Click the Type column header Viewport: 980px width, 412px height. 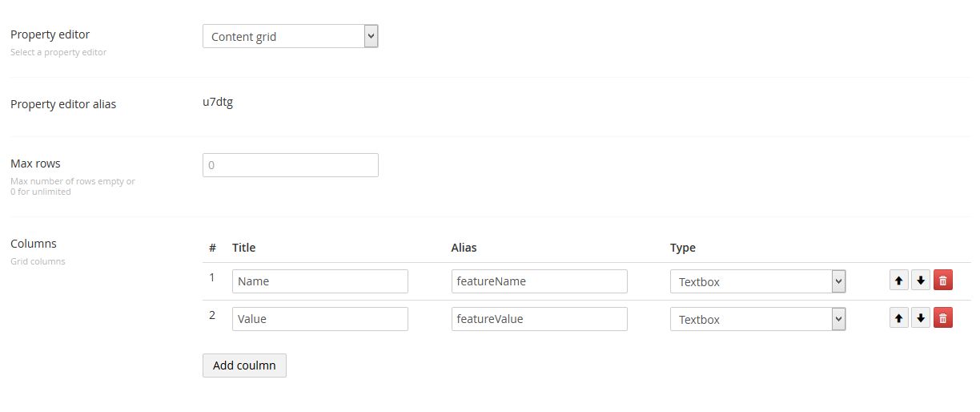(682, 248)
